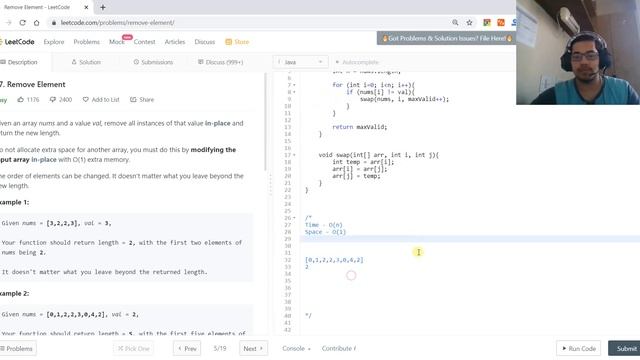Collapse the code fold arrow at line 8
The width and height of the screenshot is (640, 360).
pos(294,92)
